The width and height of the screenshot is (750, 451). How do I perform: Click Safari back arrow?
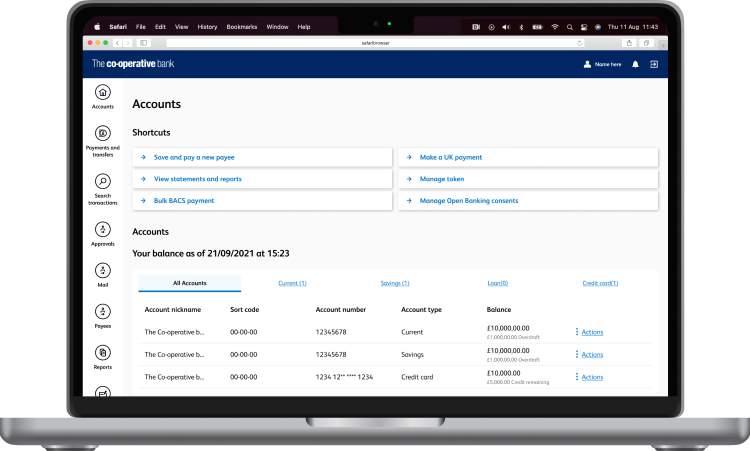pyautogui.click(x=118, y=43)
